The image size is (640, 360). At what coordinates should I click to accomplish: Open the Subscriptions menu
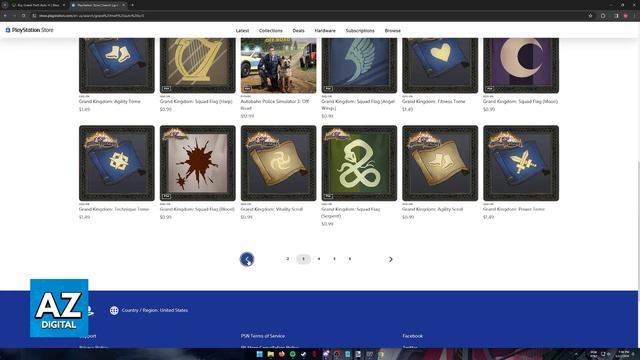[x=360, y=31]
